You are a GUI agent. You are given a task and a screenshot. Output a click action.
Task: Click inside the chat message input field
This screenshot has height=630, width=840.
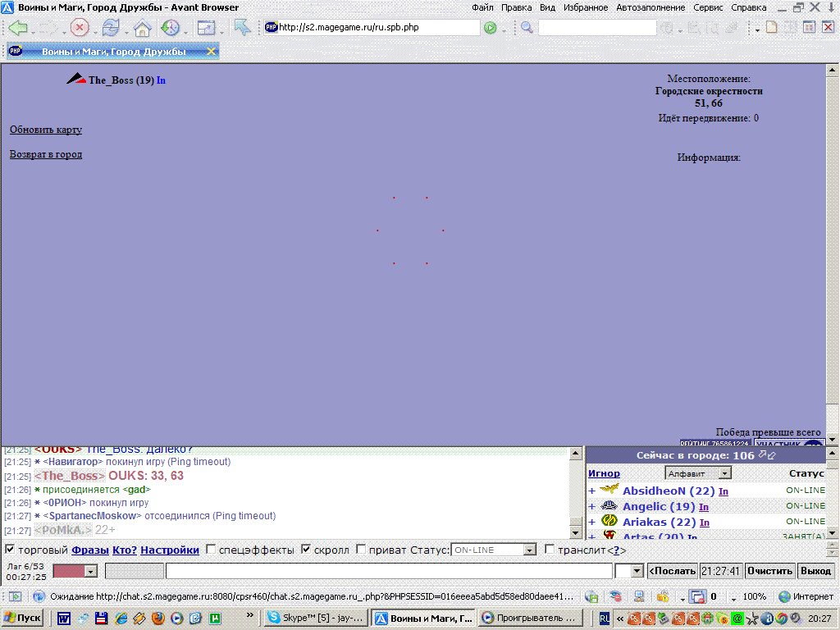[389, 571]
